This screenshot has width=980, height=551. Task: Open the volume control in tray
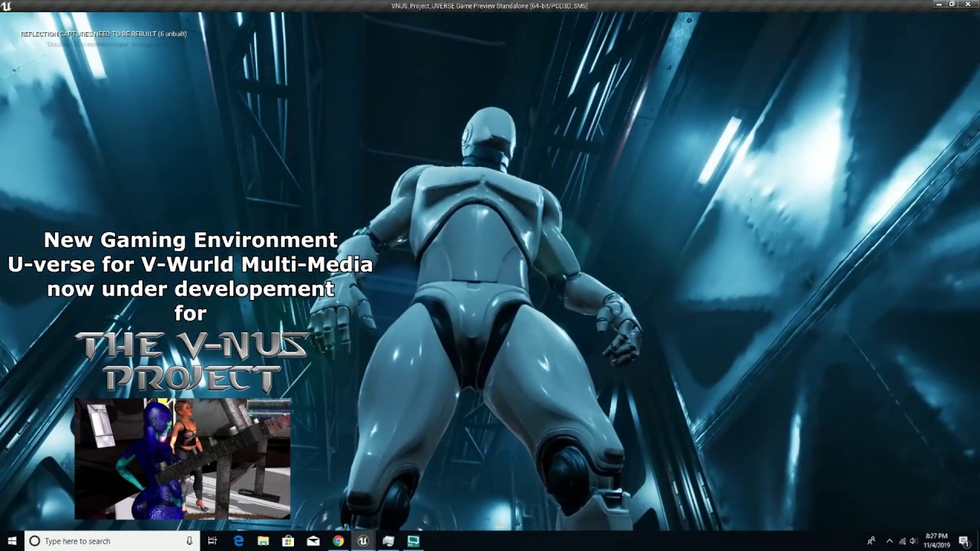(914, 540)
